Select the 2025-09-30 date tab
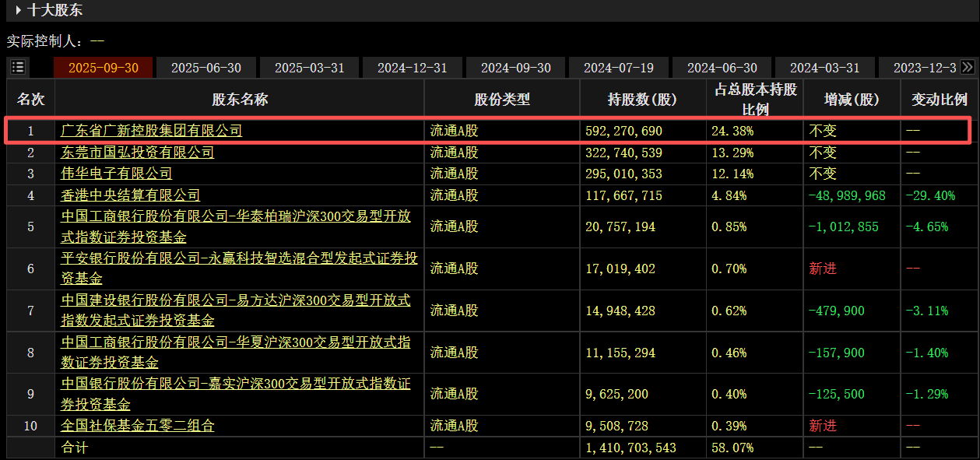Viewport: 980px width, 460px height. pyautogui.click(x=104, y=68)
